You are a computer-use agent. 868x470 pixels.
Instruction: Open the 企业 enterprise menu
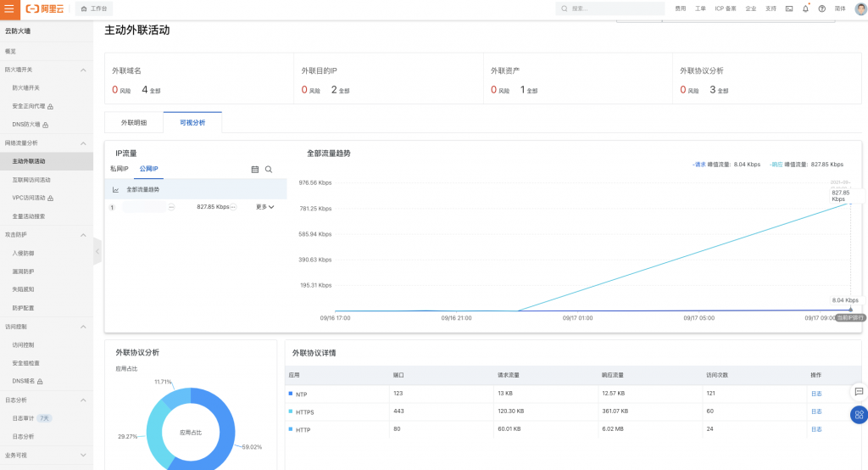(751, 8)
